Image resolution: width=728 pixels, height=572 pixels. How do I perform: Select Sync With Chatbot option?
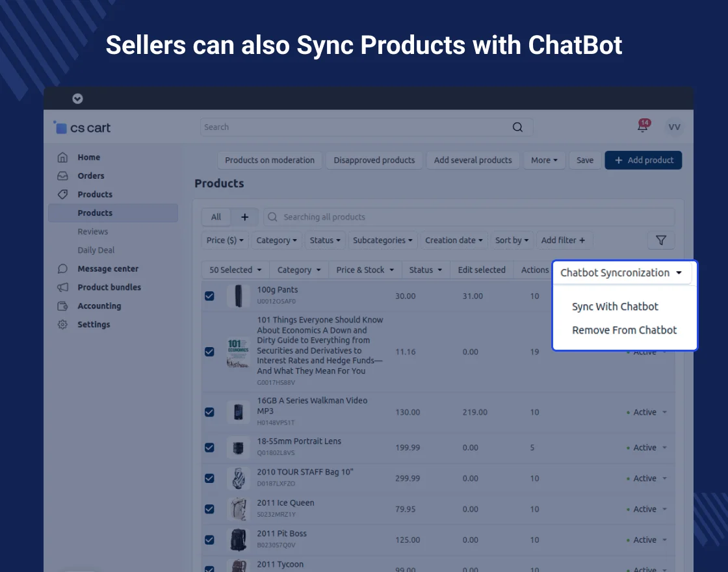coord(615,307)
